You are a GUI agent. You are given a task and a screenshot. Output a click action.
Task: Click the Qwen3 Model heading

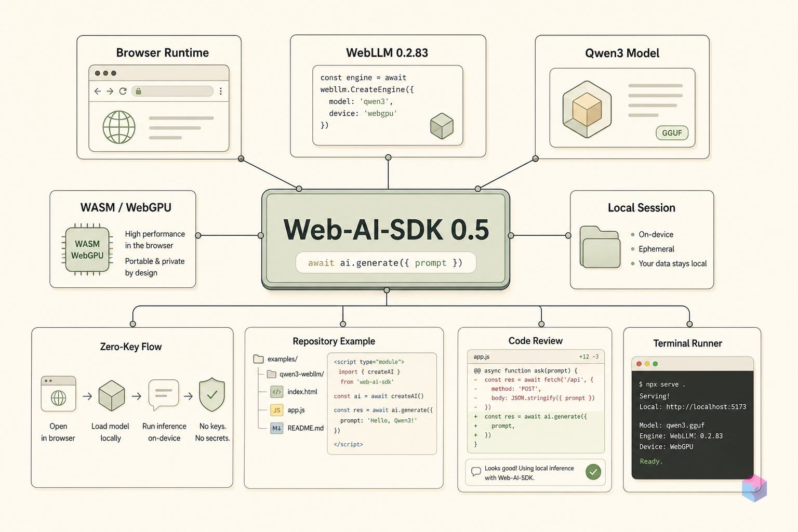[x=622, y=53]
